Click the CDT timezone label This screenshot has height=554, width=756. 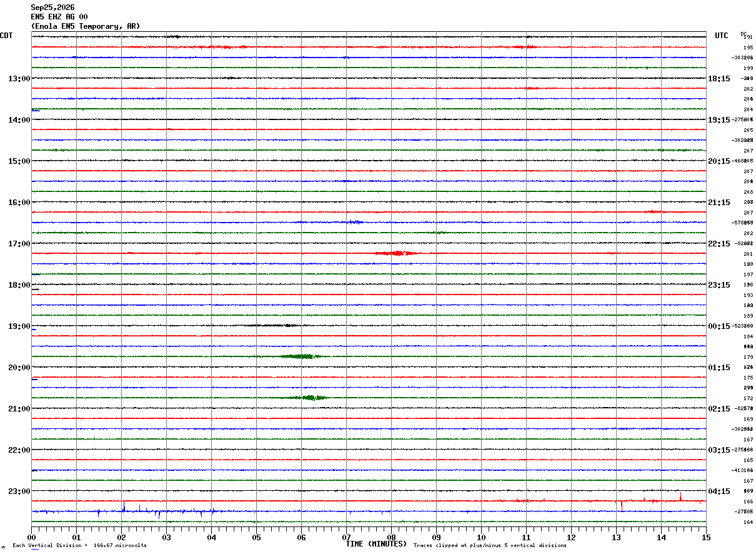click(x=6, y=36)
